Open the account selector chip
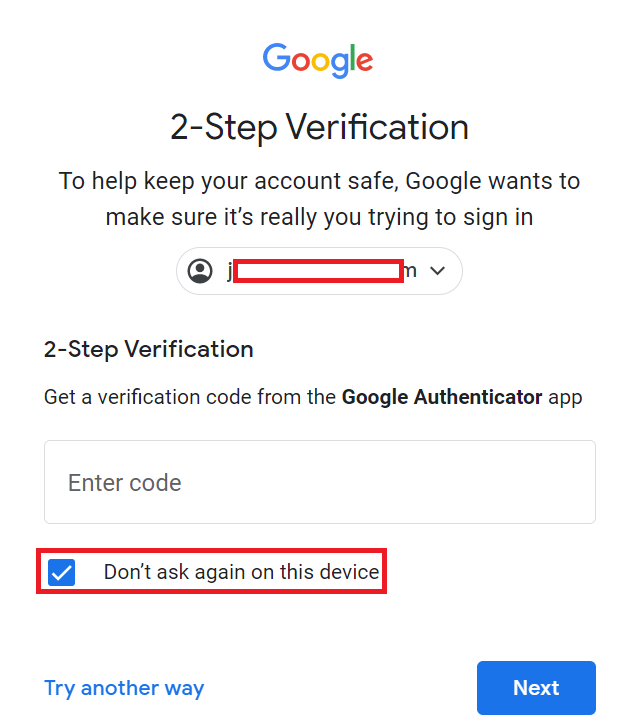Screen dimensions: 627x728 tap(319, 271)
